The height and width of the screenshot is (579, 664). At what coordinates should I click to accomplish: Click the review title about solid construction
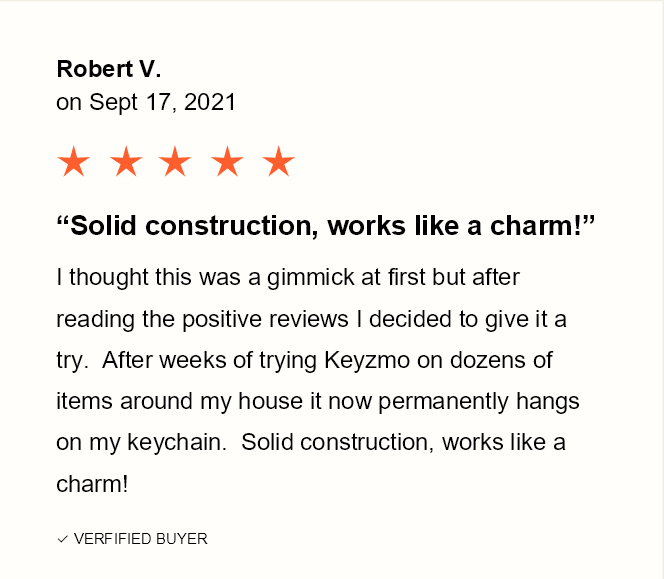click(326, 225)
